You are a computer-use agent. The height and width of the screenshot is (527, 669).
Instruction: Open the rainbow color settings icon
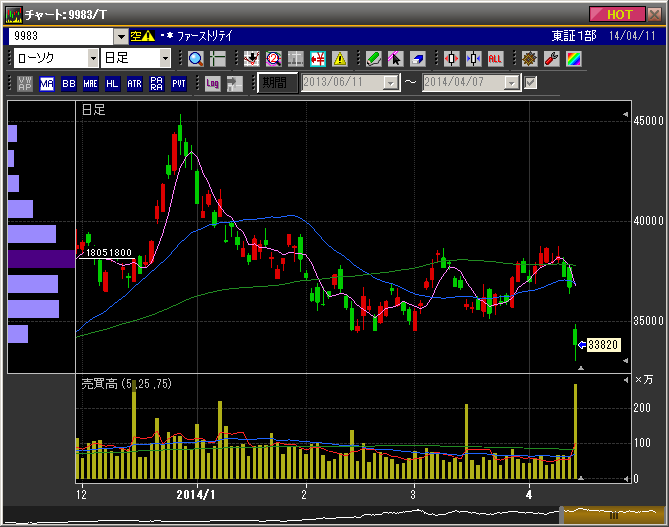pos(573,58)
